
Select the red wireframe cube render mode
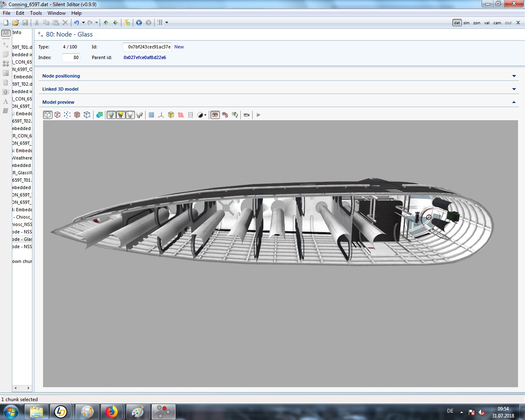(57, 115)
